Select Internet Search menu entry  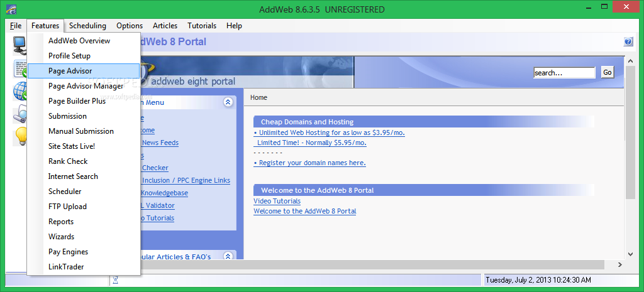tap(84, 176)
